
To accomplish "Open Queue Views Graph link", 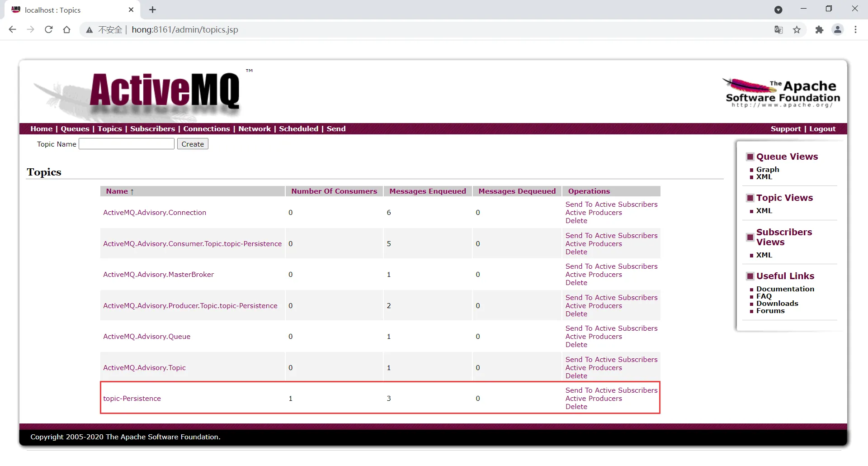I will point(768,170).
